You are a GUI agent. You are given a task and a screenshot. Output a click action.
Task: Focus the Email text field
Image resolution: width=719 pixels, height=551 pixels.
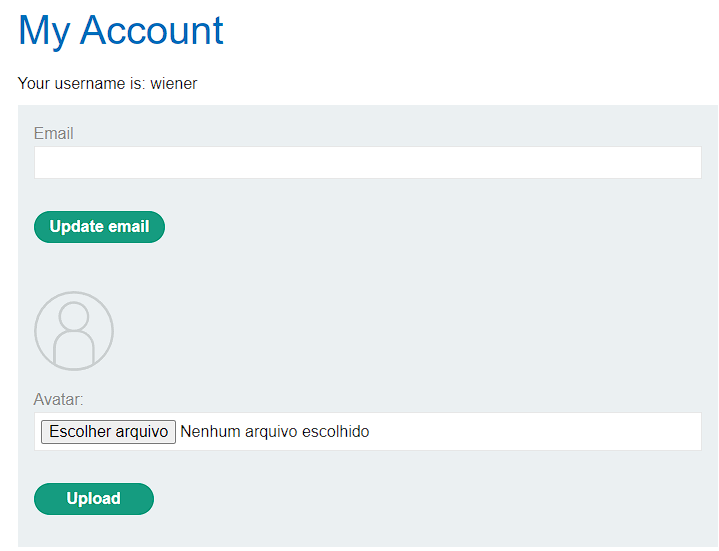coord(368,162)
